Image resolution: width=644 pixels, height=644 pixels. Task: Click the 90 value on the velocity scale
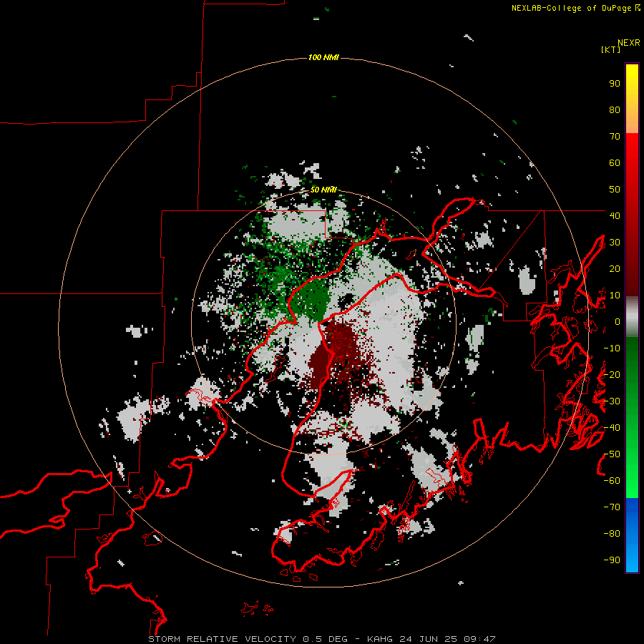click(x=615, y=84)
